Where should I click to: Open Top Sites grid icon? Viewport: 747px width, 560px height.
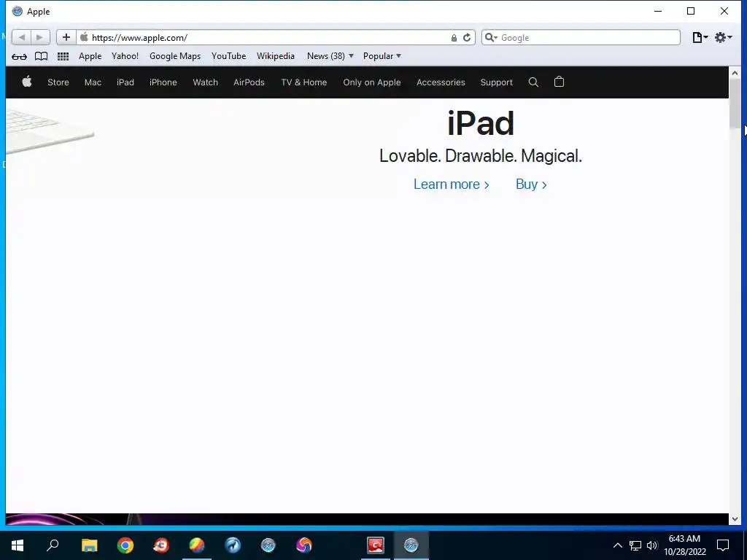(x=63, y=56)
